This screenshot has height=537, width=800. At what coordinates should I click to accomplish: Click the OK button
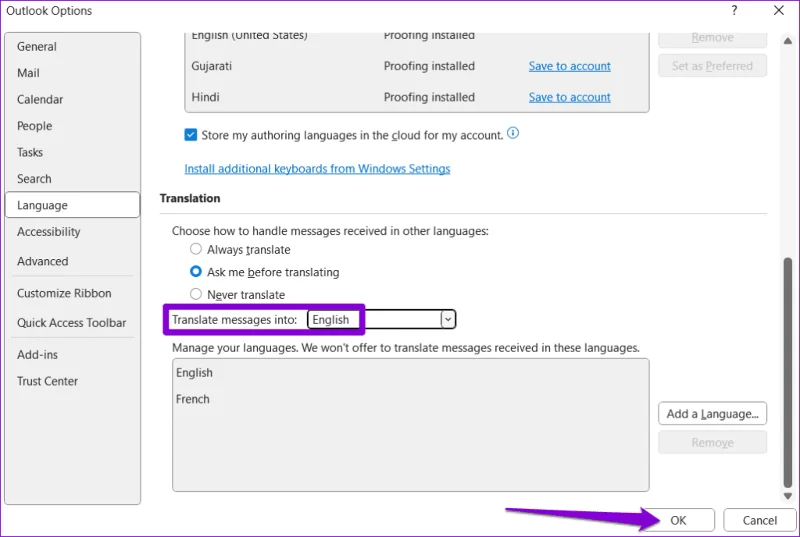point(678,520)
